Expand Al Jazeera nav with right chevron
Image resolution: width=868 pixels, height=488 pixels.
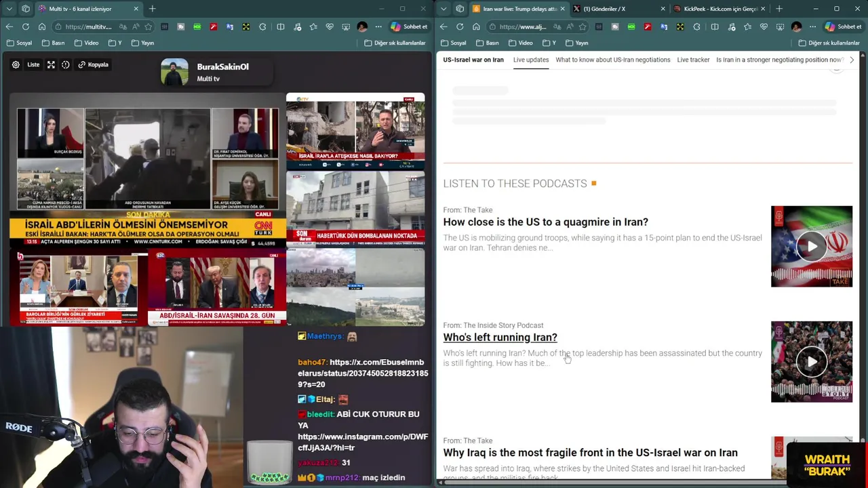(x=852, y=60)
